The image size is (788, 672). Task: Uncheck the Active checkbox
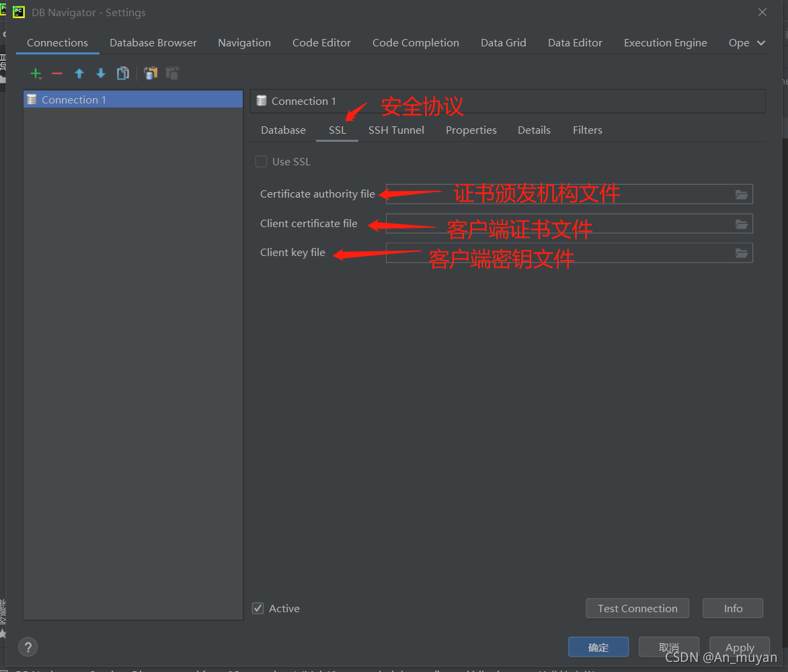pos(258,608)
